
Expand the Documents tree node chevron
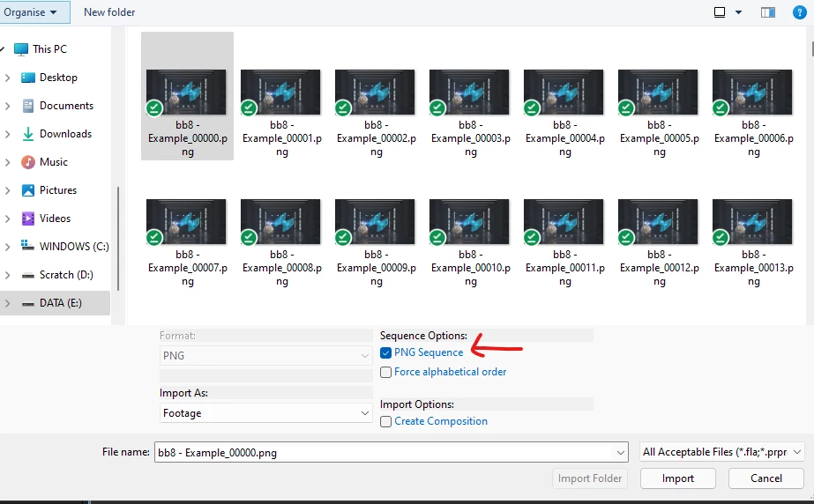[7, 106]
